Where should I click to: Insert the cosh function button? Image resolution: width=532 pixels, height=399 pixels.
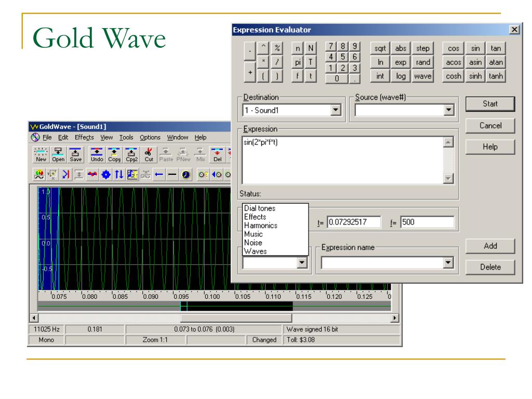(x=453, y=76)
